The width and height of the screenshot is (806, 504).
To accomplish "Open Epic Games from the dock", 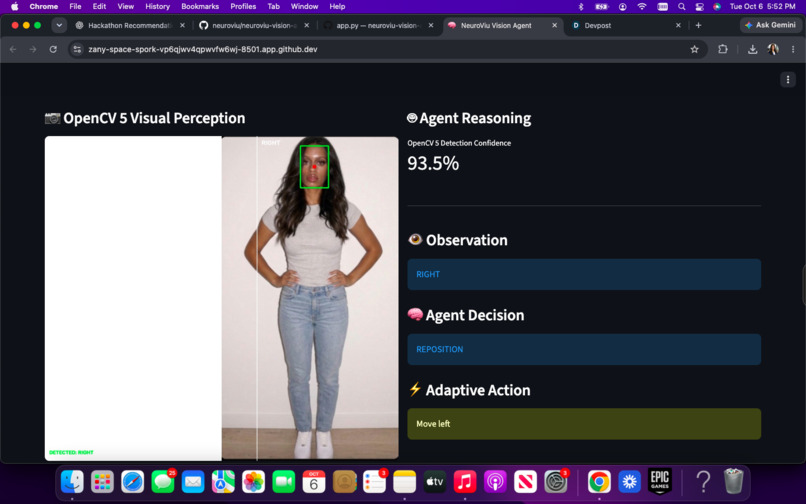I will click(660, 482).
